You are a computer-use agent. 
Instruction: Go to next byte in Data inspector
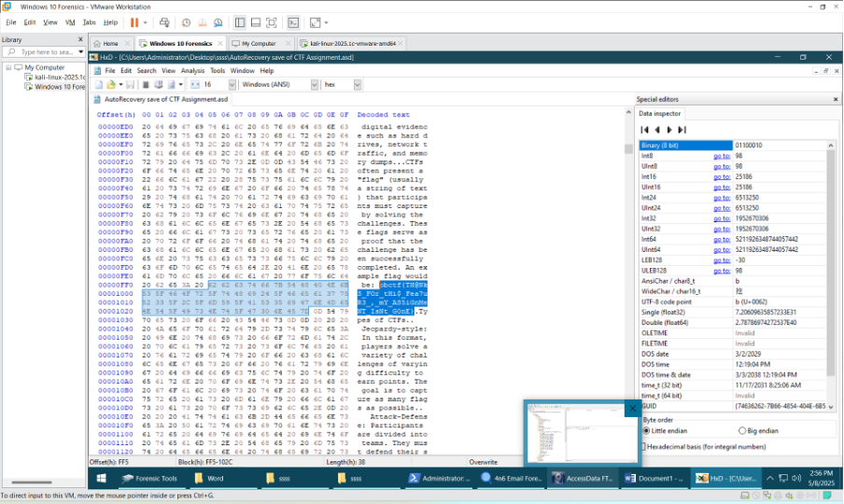[669, 130]
